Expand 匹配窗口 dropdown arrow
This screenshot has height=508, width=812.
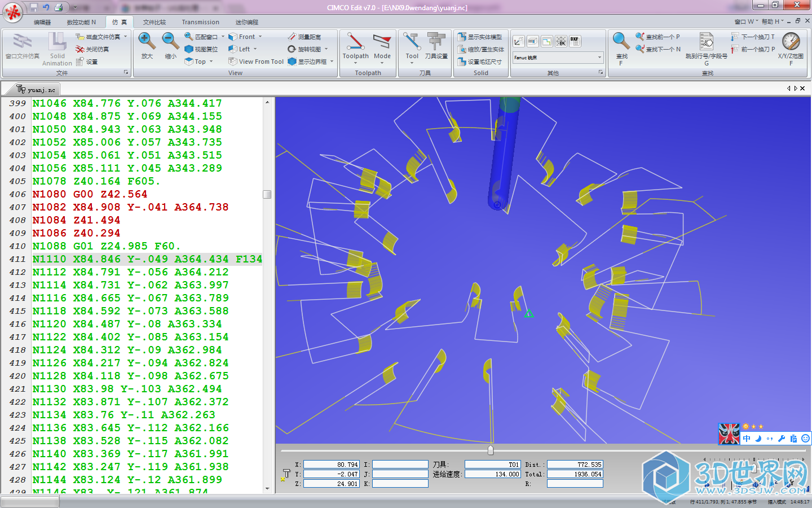pyautogui.click(x=223, y=37)
